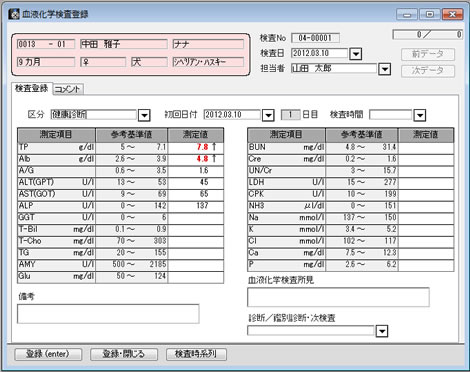
Task: Click the 担当者 field 山田 太郎
Action: [x=334, y=69]
